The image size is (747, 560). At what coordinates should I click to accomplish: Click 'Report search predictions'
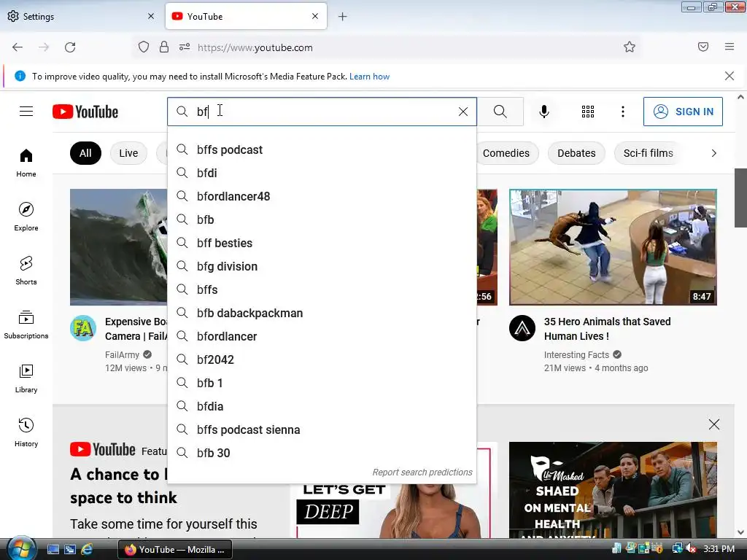(x=422, y=472)
